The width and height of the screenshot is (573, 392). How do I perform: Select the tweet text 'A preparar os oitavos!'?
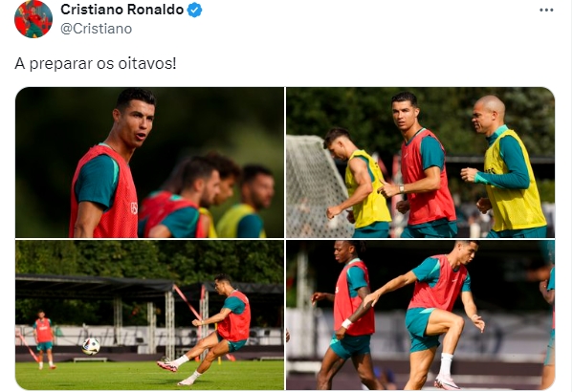click(x=96, y=63)
